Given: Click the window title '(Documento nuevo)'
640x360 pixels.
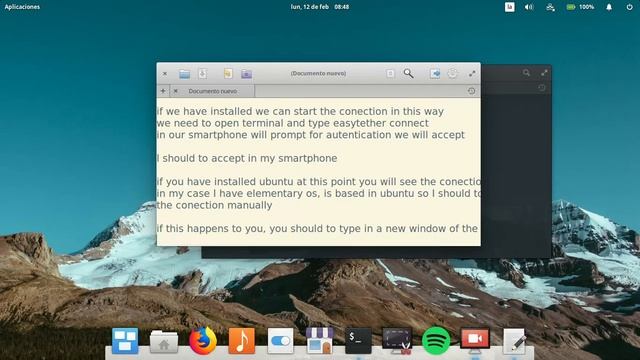Looking at the screenshot, I should click(x=318, y=73).
